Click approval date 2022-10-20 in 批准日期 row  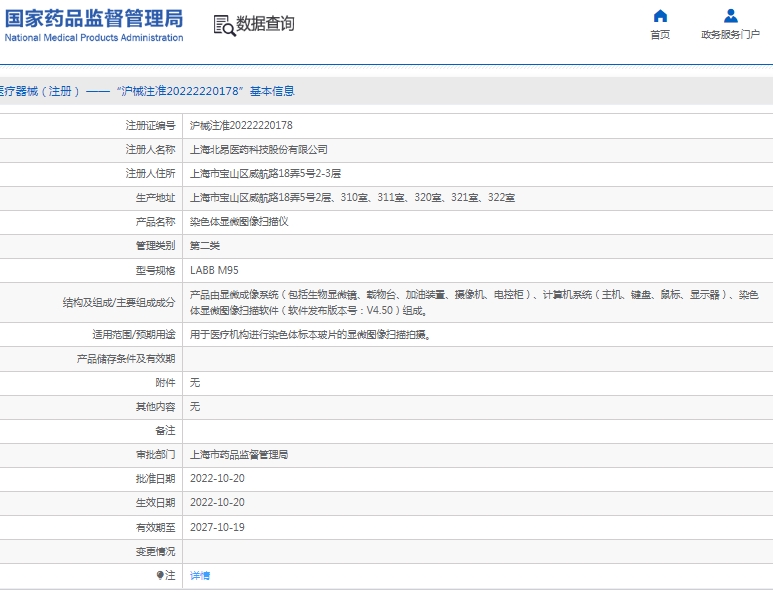point(217,478)
